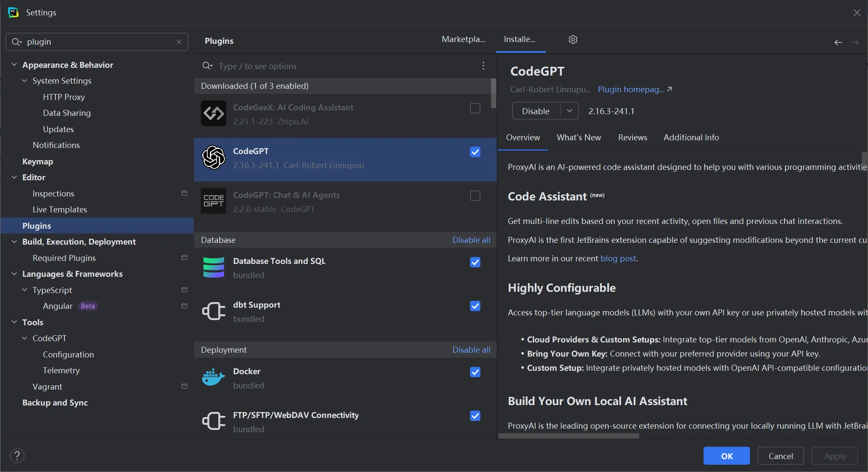This screenshot has width=868, height=472.
Task: Click the CodeGPT Chat & AI Agents logo
Action: (213, 201)
